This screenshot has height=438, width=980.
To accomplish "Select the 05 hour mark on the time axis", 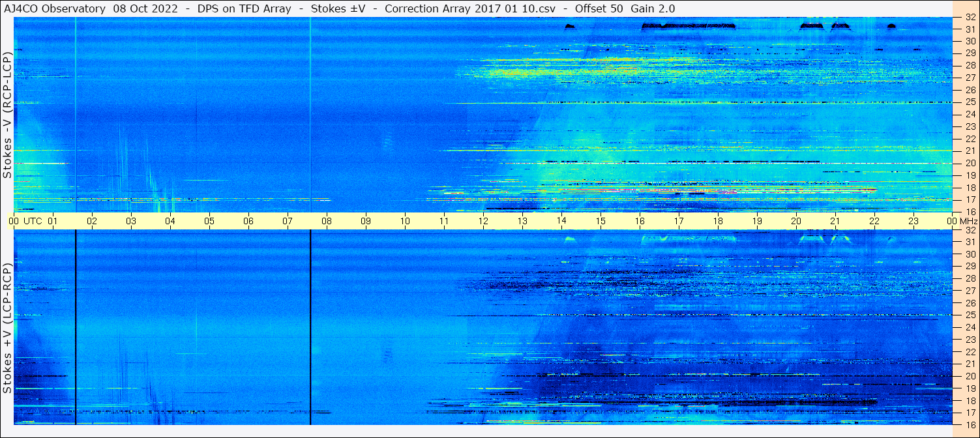I will (209, 221).
